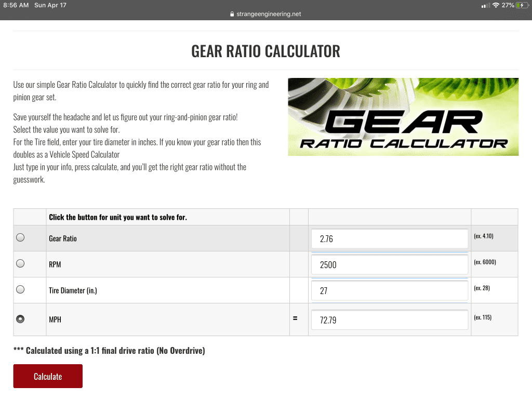The image size is (532, 399).
Task: Tap the Gear Ratio Calculator banner image
Action: (x=403, y=117)
